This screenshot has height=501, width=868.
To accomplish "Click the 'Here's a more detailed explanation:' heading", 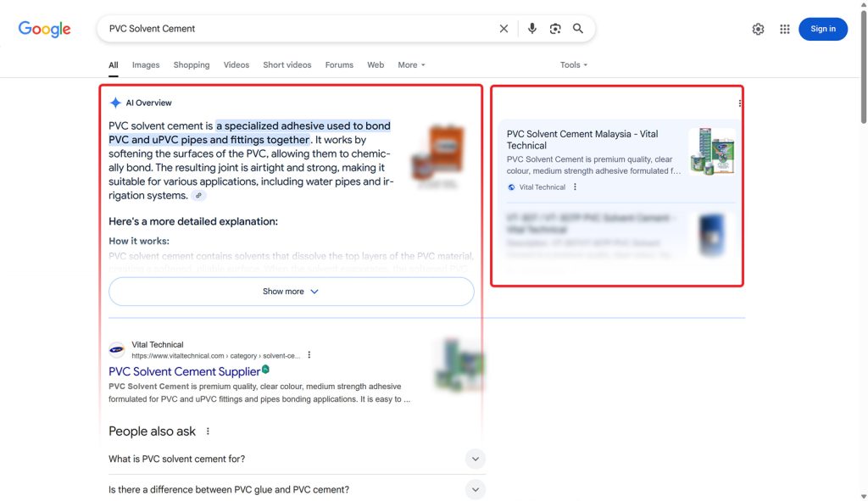I will pos(193,221).
